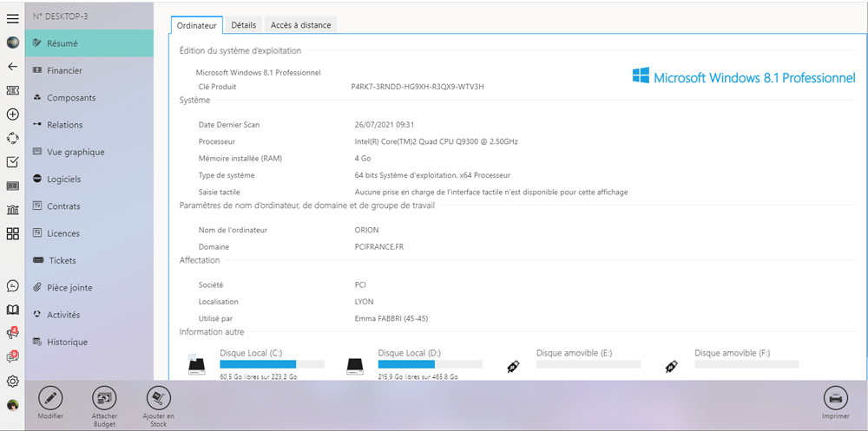Open the Tickets section

62,260
